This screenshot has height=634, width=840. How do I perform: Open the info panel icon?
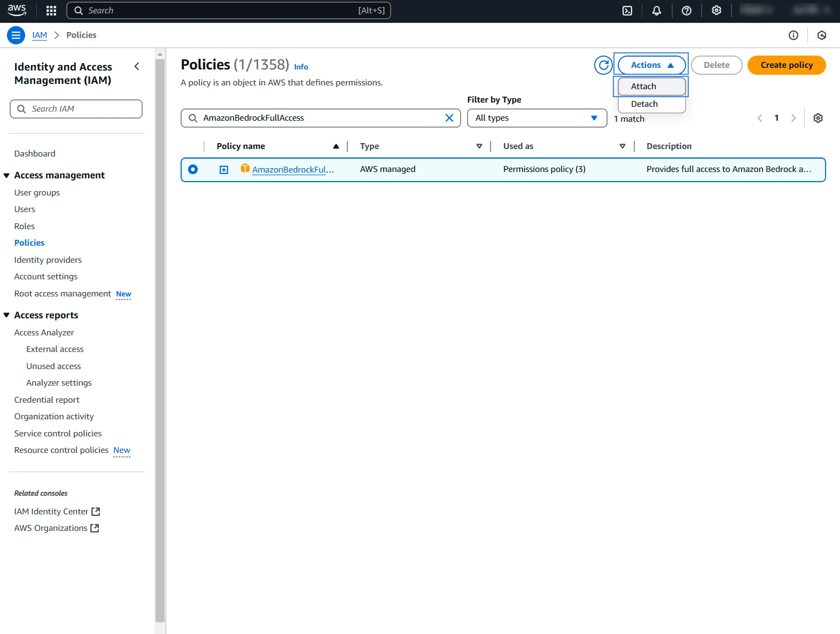coord(794,35)
